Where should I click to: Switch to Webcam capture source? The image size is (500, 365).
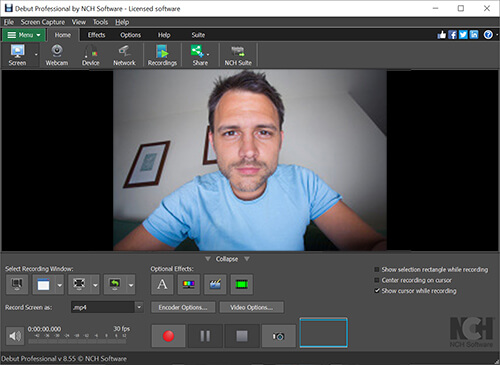click(x=57, y=55)
